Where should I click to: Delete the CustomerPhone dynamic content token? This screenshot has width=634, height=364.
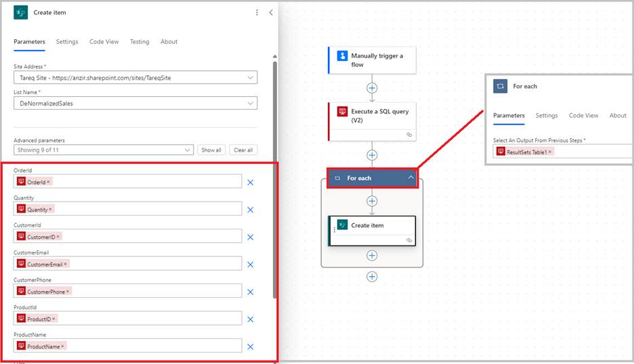click(x=68, y=292)
